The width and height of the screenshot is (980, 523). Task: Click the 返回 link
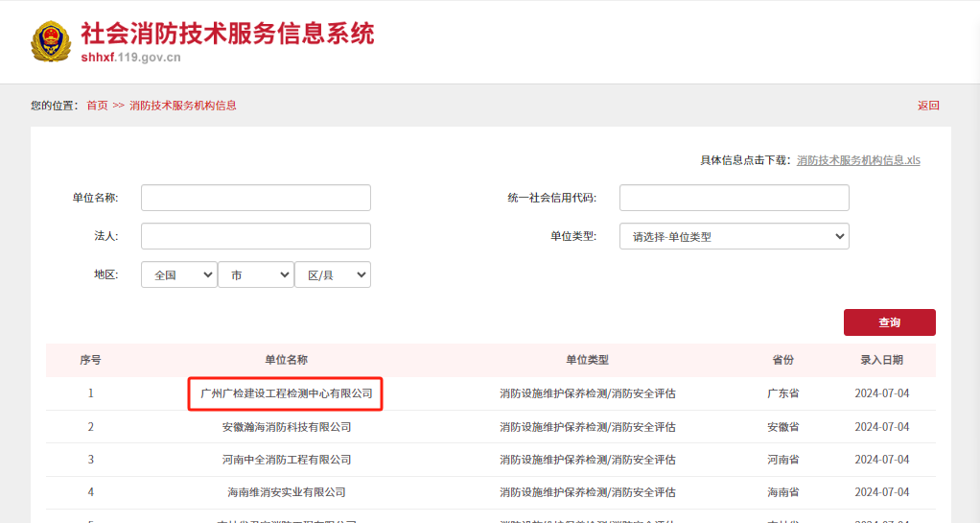pos(927,106)
